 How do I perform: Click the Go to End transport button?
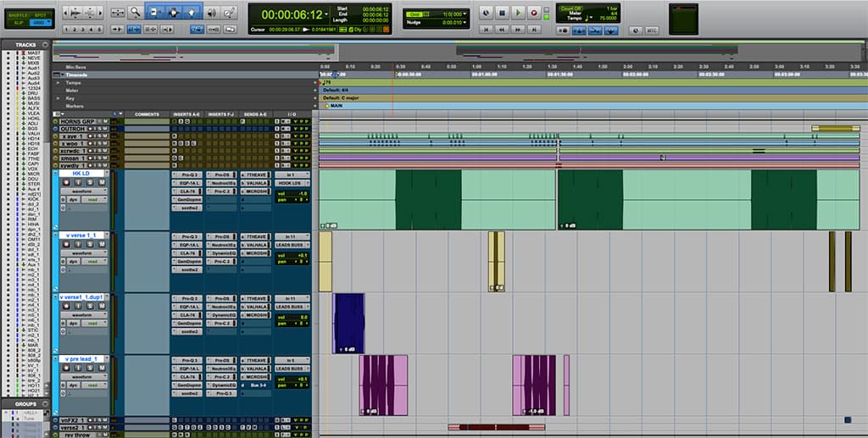(x=534, y=30)
